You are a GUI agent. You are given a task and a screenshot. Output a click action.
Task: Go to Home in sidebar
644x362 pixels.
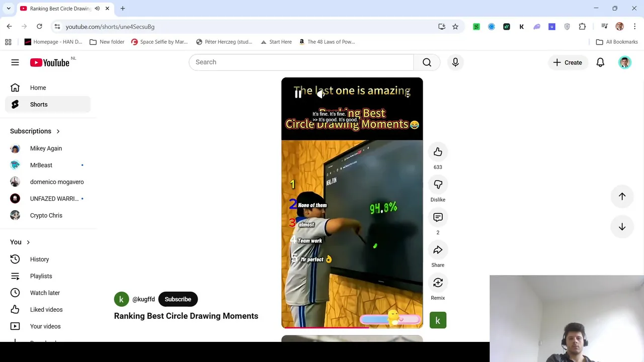[48, 87]
